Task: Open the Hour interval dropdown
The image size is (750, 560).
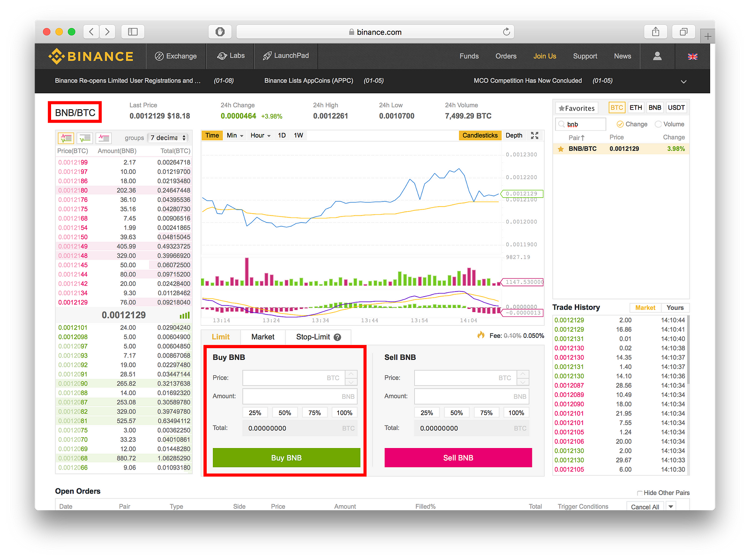Action: pyautogui.click(x=261, y=135)
